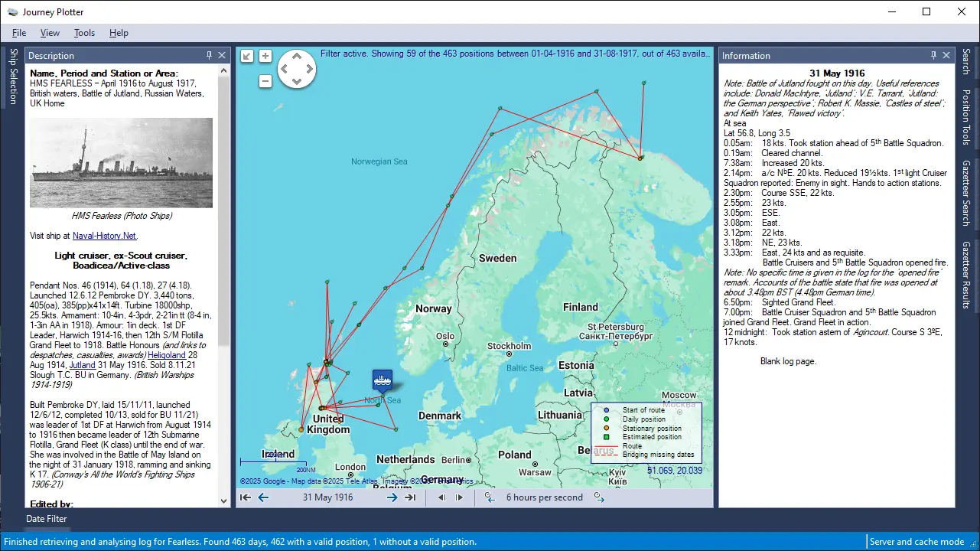Decrease the animation speed

(490, 497)
